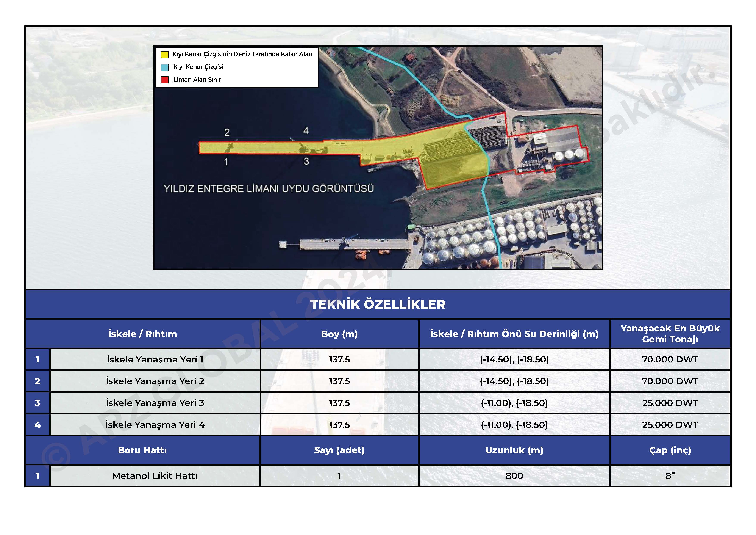Click 'Yanaşacak En Büyük Gemi Tonajı' header

pyautogui.click(x=670, y=334)
